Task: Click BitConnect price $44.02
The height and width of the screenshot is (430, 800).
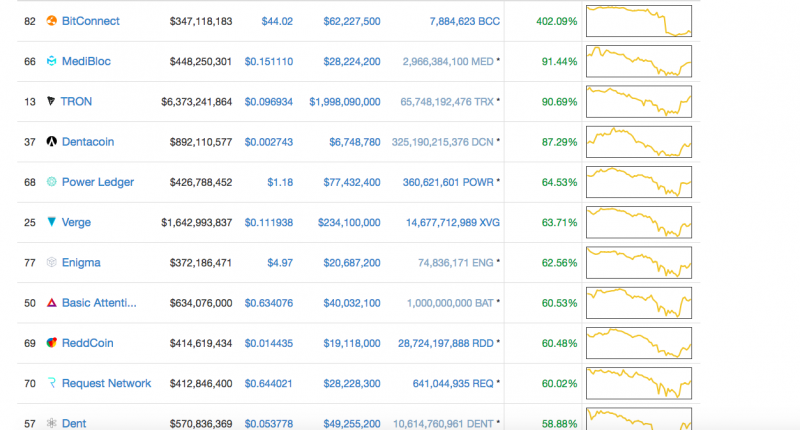Action: (x=277, y=21)
